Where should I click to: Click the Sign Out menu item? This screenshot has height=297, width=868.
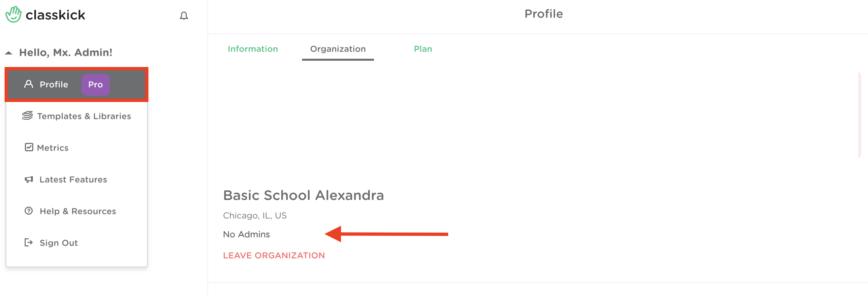click(59, 243)
